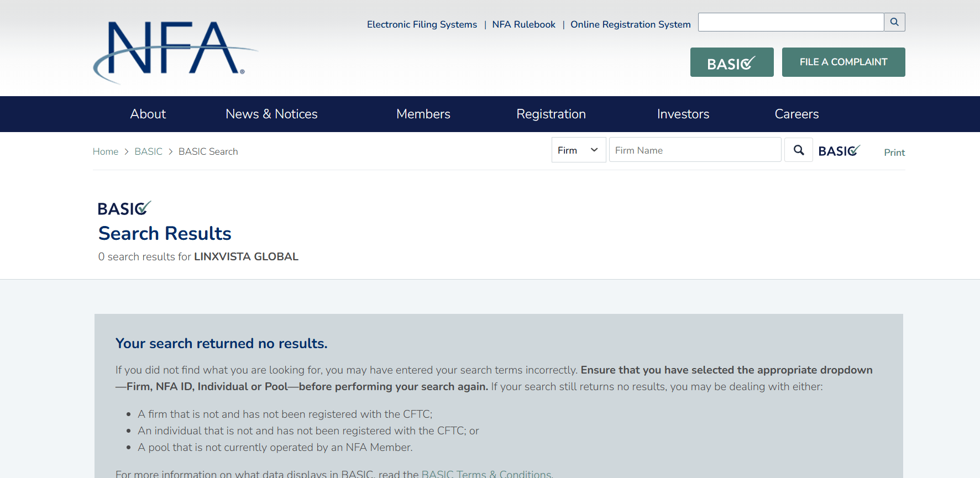Viewport: 980px width, 478px height.
Task: Click 'An individual that is not' bullet
Action: tap(308, 430)
